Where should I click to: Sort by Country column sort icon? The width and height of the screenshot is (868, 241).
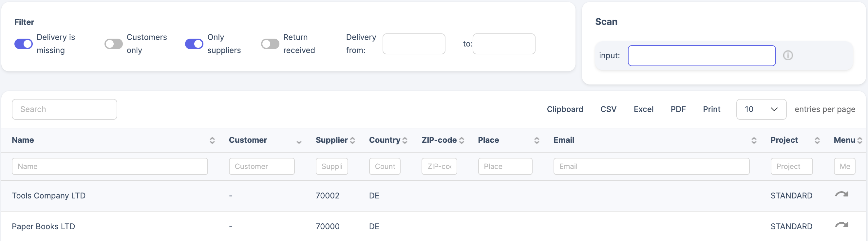[405, 140]
